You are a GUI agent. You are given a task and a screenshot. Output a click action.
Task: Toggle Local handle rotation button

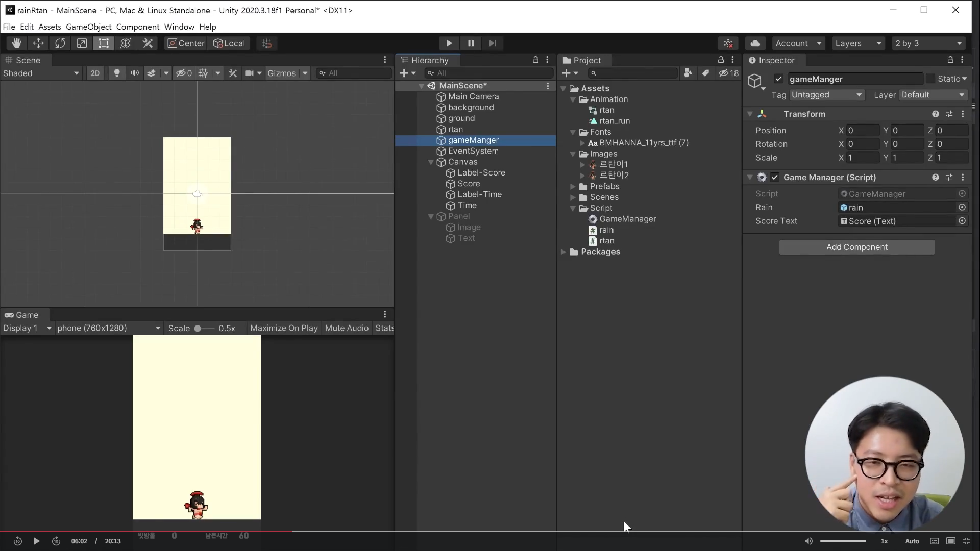(229, 43)
